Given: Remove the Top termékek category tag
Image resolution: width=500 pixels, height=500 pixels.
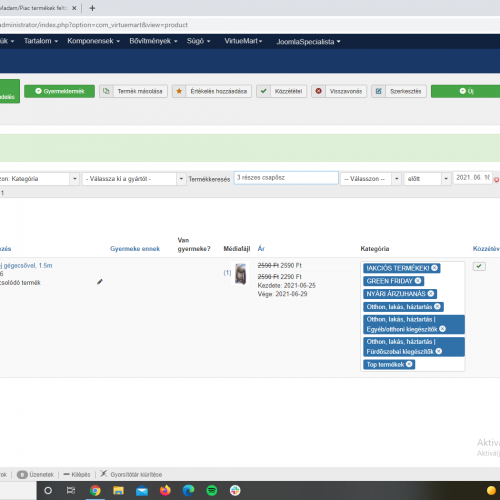Looking at the screenshot, I should (x=409, y=364).
